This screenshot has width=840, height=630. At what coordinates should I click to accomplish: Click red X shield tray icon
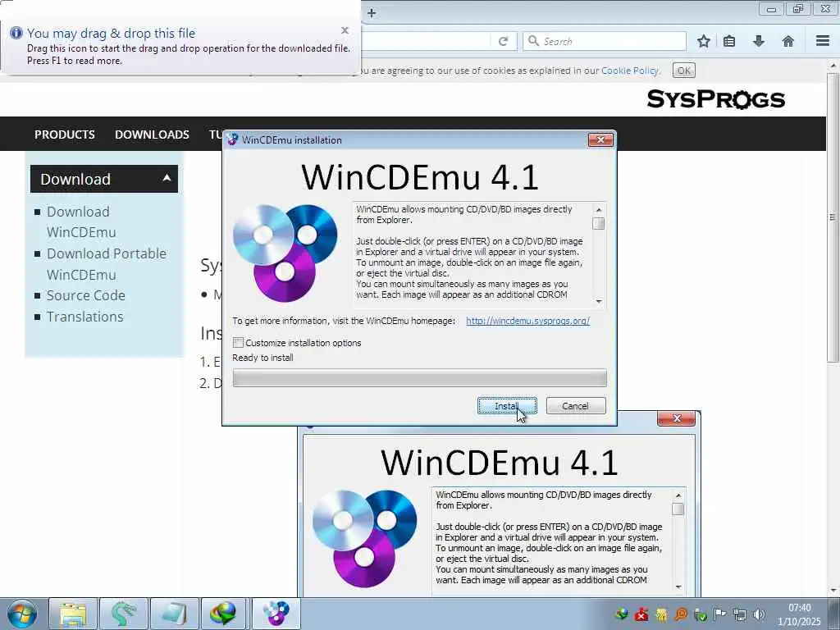(x=641, y=614)
